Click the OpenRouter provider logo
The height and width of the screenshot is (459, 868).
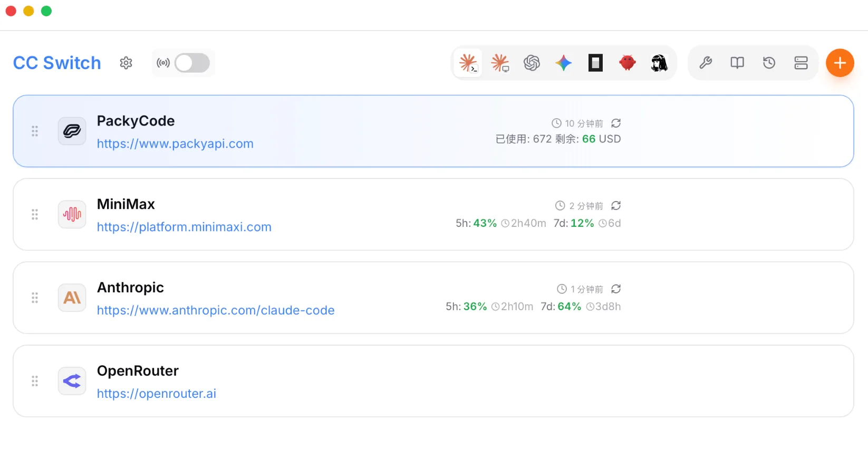pyautogui.click(x=72, y=381)
